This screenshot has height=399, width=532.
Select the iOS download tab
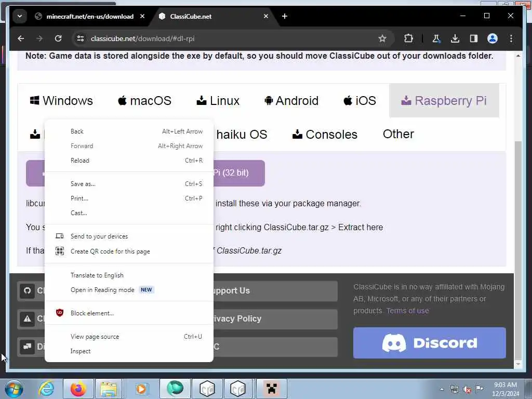click(x=360, y=101)
